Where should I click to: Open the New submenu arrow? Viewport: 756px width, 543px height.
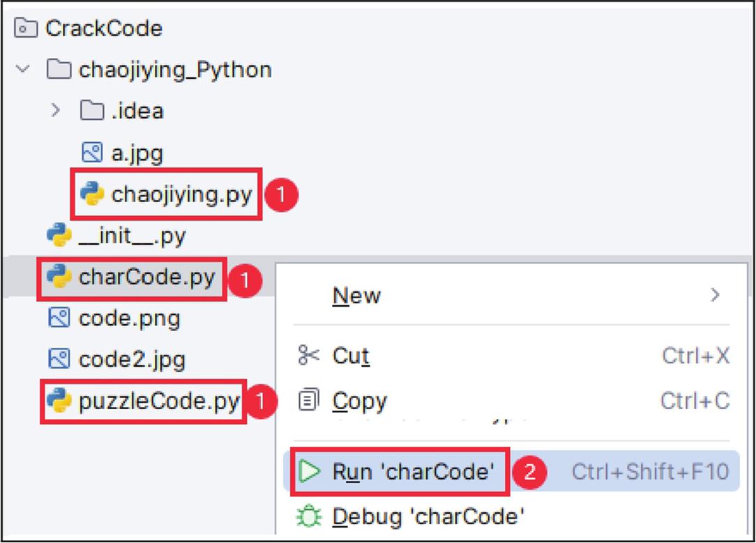coord(714,296)
